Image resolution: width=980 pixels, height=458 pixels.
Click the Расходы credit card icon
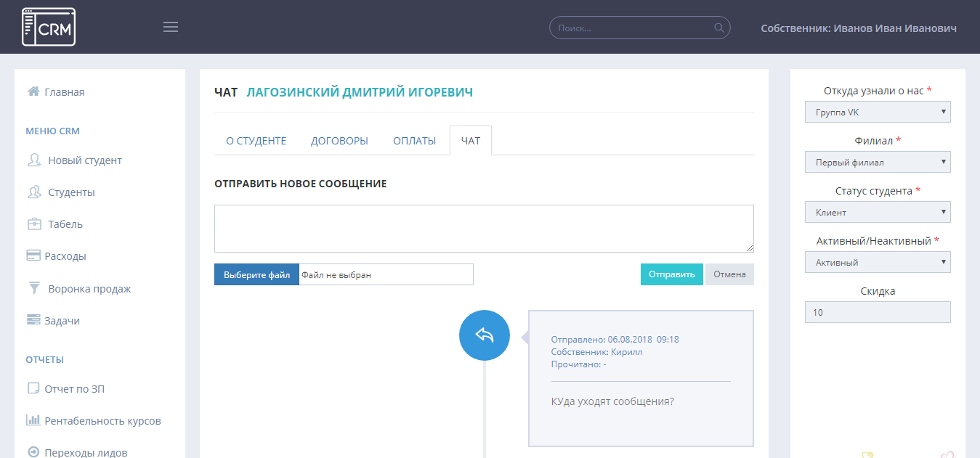tap(33, 256)
